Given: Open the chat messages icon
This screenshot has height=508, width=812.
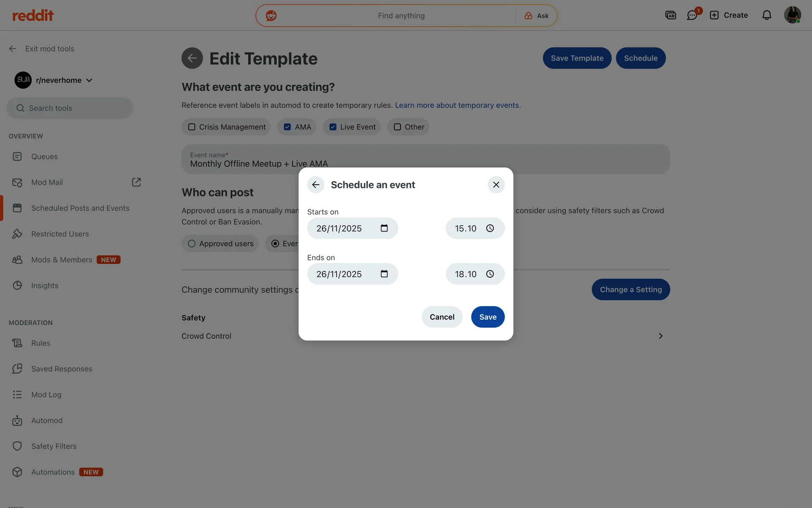Looking at the screenshot, I should coord(692,15).
